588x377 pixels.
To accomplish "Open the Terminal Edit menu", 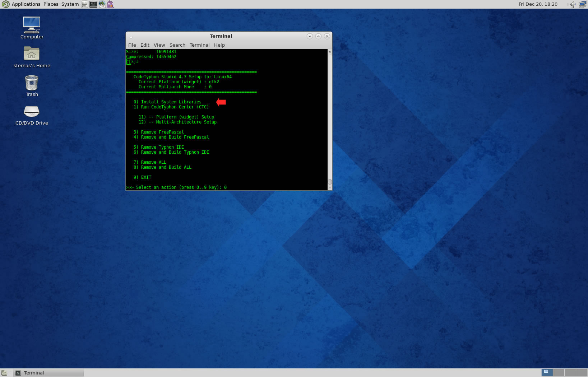I will 145,45.
